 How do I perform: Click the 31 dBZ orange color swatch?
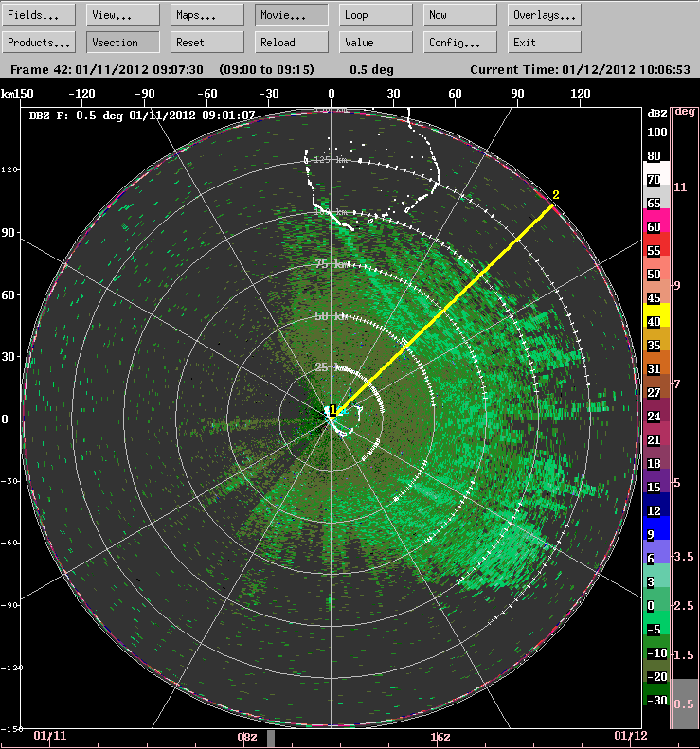pyautogui.click(x=656, y=363)
